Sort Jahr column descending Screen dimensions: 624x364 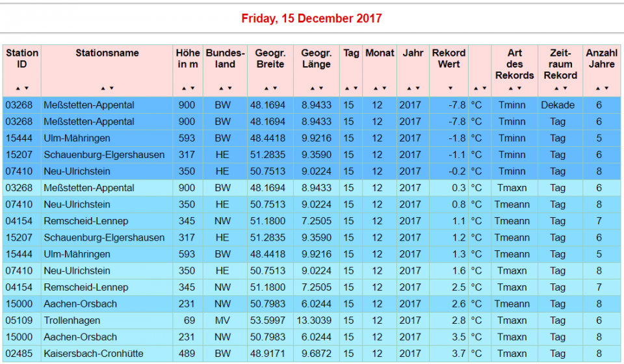coord(417,88)
